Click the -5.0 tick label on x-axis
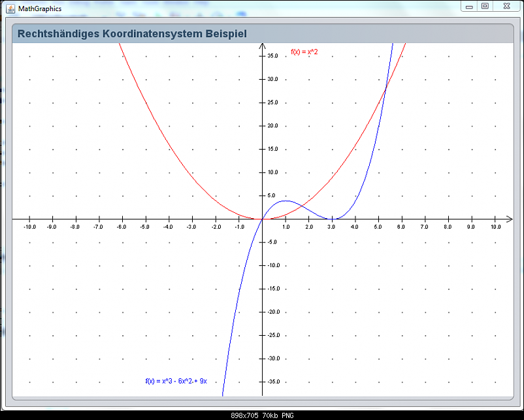Screen dimensions: 524x420 point(145,227)
